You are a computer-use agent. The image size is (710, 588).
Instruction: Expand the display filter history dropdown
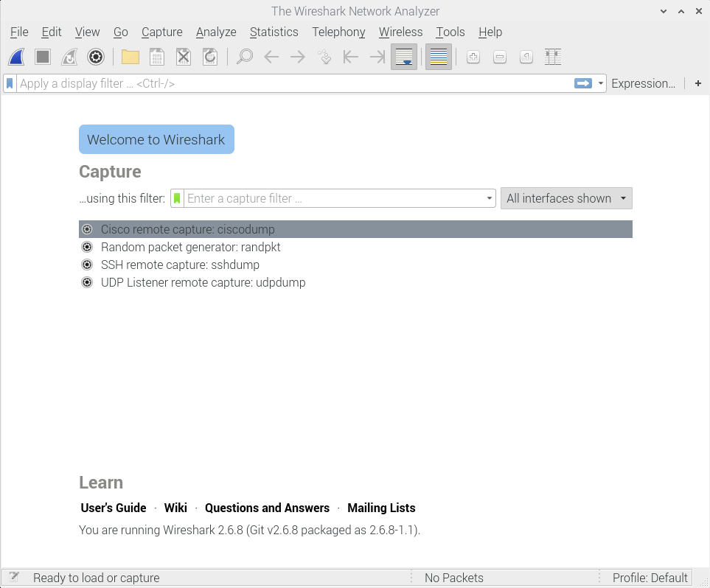(600, 83)
